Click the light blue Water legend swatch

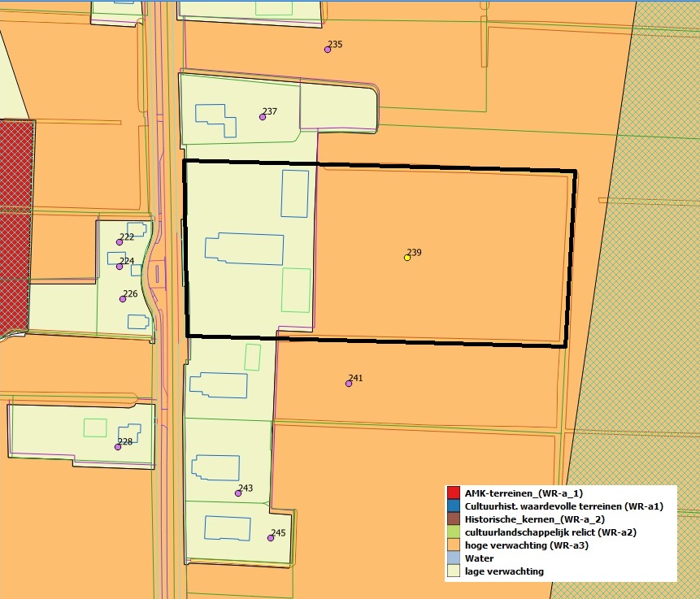pos(454,558)
